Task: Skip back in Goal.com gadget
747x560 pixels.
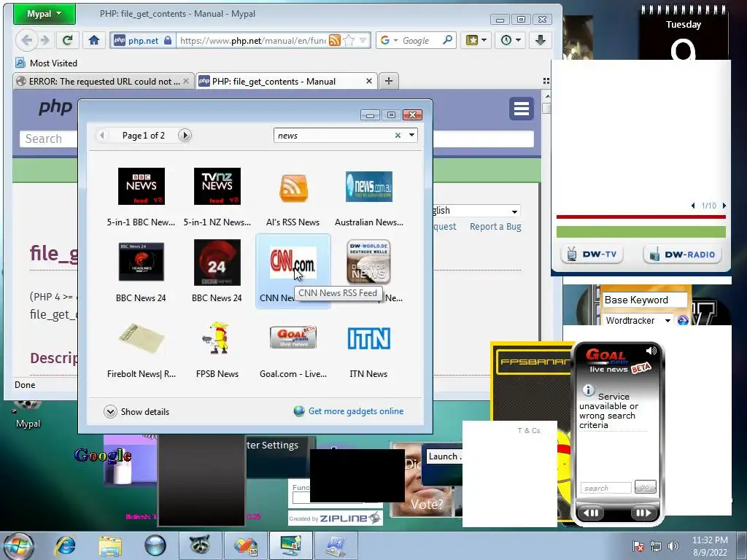Action: [x=591, y=513]
